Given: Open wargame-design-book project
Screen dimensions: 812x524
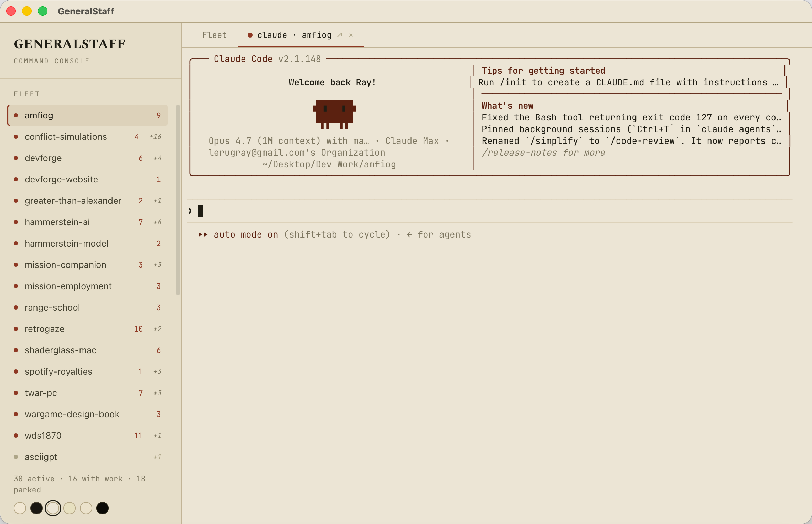Looking at the screenshot, I should [x=87, y=414].
